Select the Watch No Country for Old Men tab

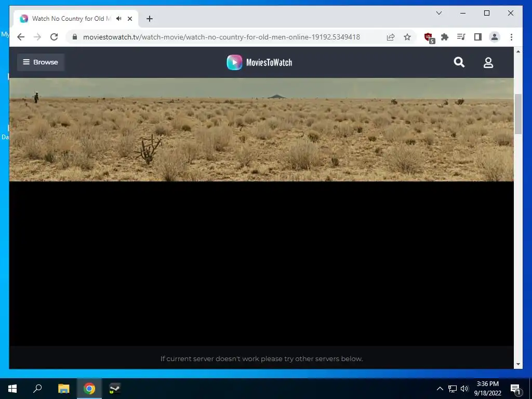pyautogui.click(x=76, y=19)
